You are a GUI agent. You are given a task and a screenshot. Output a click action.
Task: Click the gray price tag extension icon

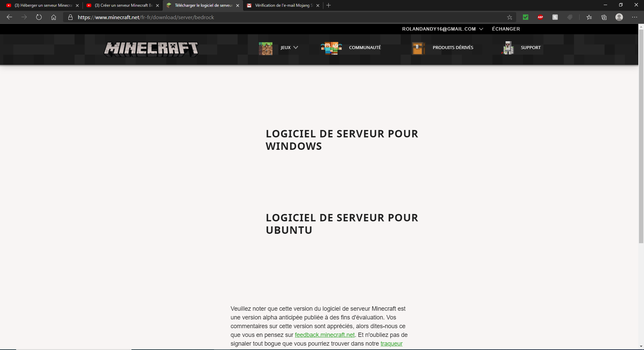coord(570,17)
